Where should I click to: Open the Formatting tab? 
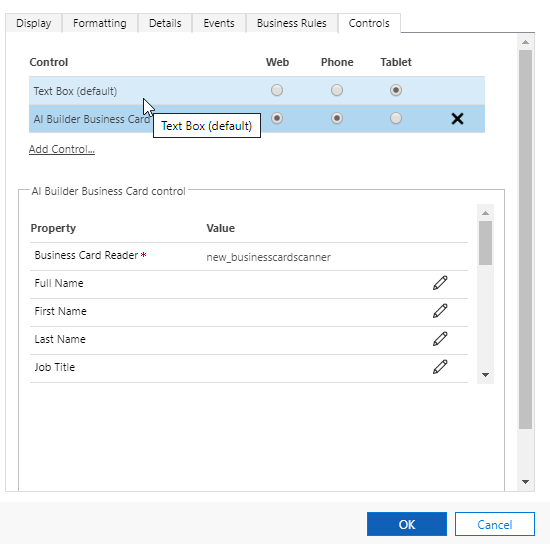100,23
